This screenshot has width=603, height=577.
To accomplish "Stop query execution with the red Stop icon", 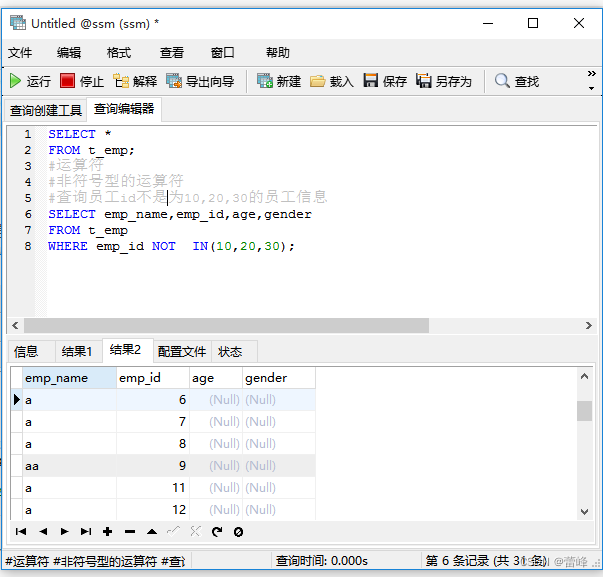I will tap(67, 81).
